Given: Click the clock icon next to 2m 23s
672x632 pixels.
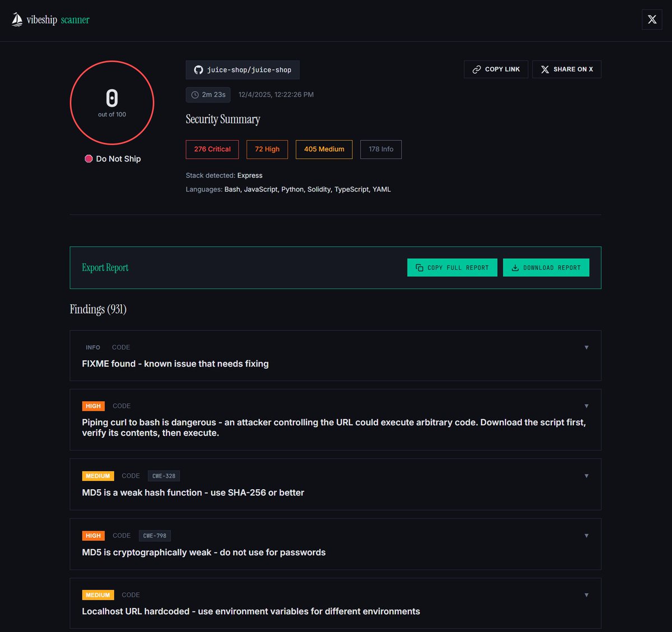Looking at the screenshot, I should [195, 95].
